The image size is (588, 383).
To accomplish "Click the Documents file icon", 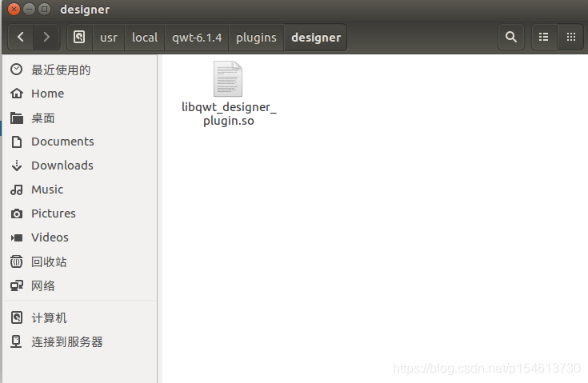I will click(x=17, y=142).
